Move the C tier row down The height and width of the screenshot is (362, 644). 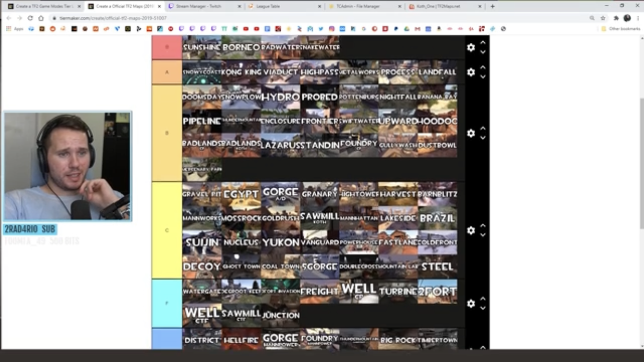tap(483, 235)
